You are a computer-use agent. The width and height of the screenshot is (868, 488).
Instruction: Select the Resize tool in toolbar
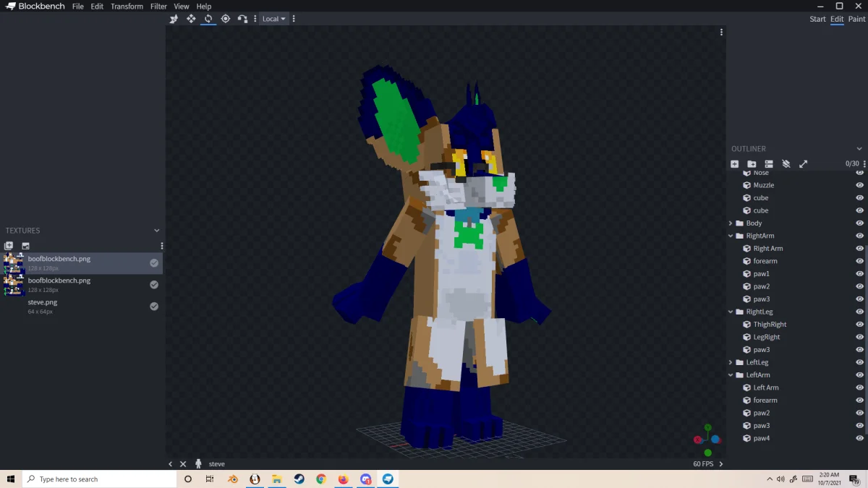click(x=191, y=19)
